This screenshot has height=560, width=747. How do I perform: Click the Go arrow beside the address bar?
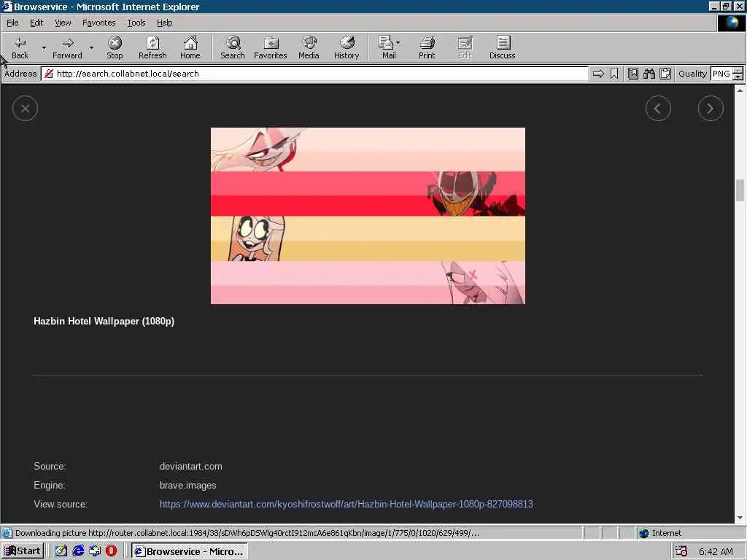coord(598,74)
